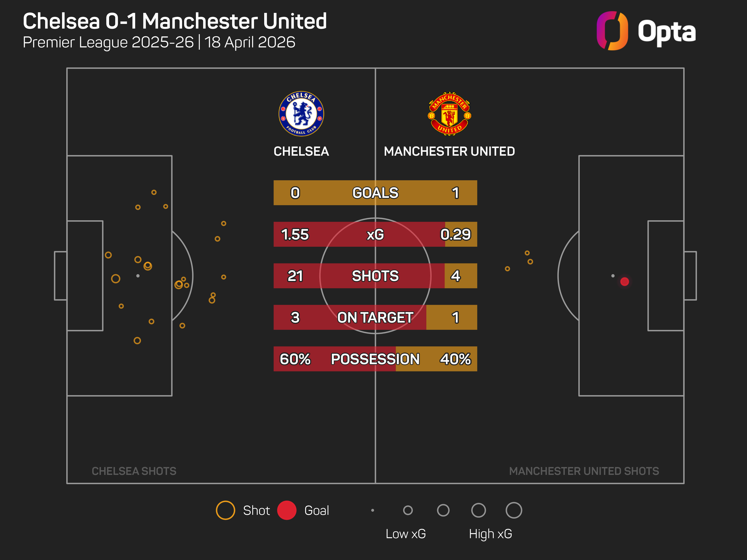The height and width of the screenshot is (560, 747).
Task: Click the largest xG circle in the legend
Action: click(514, 510)
